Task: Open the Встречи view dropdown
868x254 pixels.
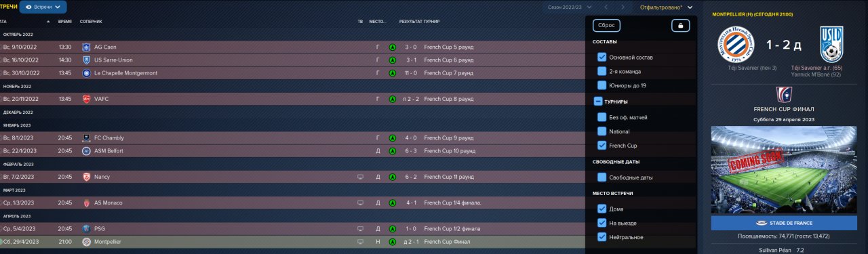Action: (43, 7)
